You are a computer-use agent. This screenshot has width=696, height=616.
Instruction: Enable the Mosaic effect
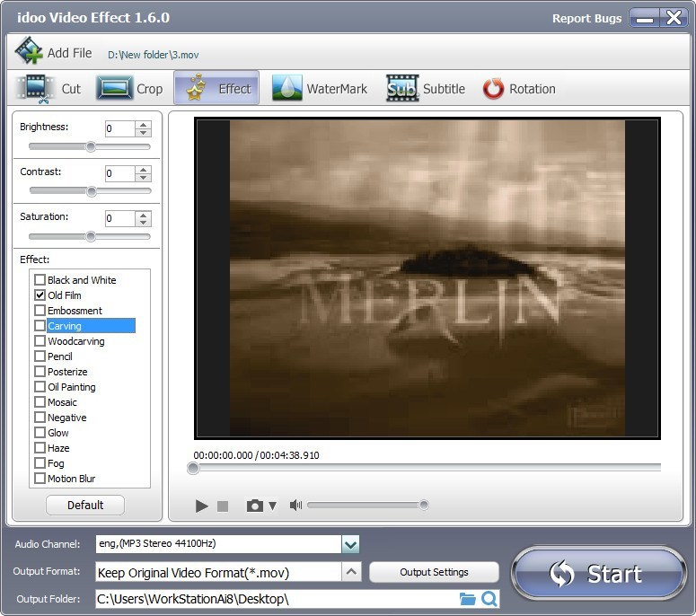(x=40, y=401)
